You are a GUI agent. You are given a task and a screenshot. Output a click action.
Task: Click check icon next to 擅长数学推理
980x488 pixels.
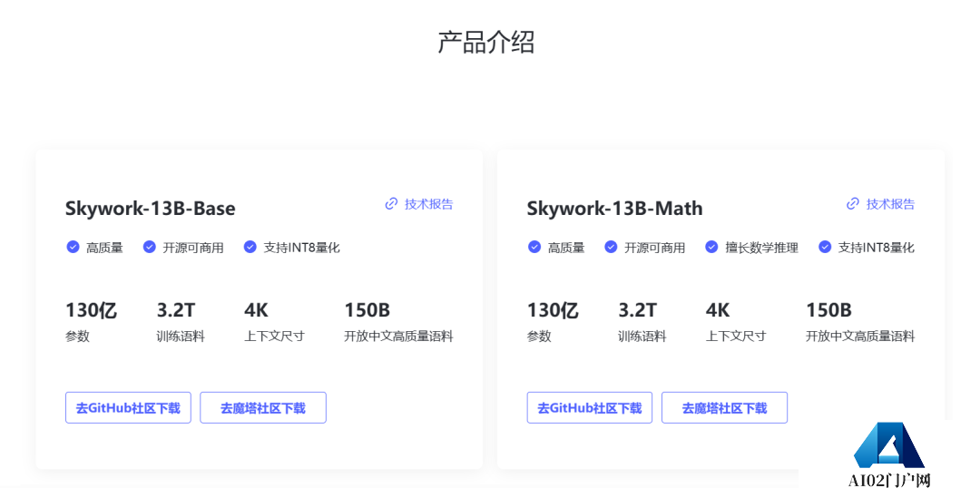tap(711, 247)
